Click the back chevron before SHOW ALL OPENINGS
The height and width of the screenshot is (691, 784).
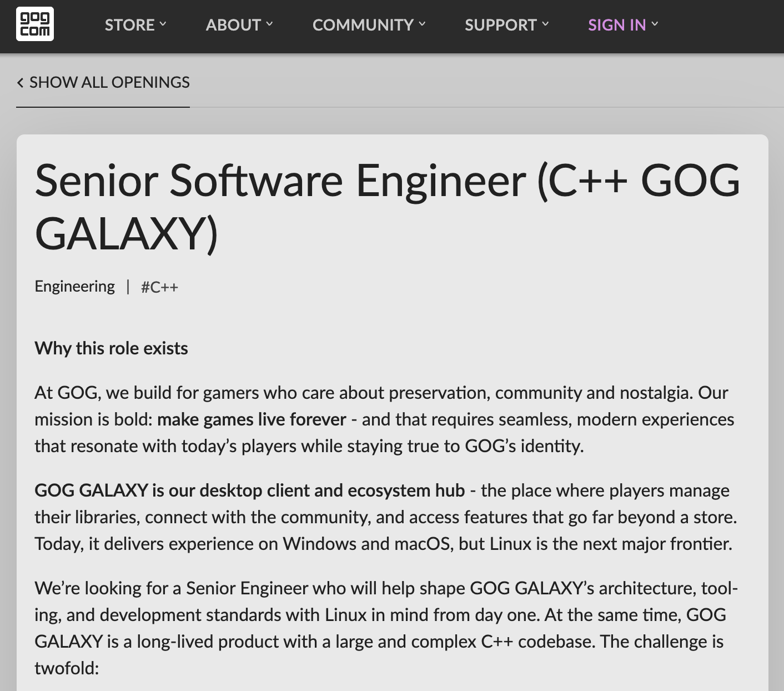(x=20, y=82)
